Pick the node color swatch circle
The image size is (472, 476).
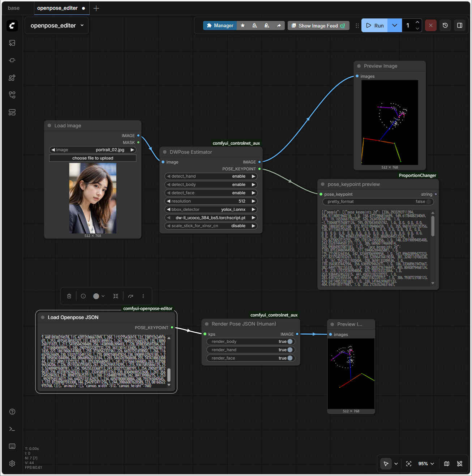[x=96, y=296]
